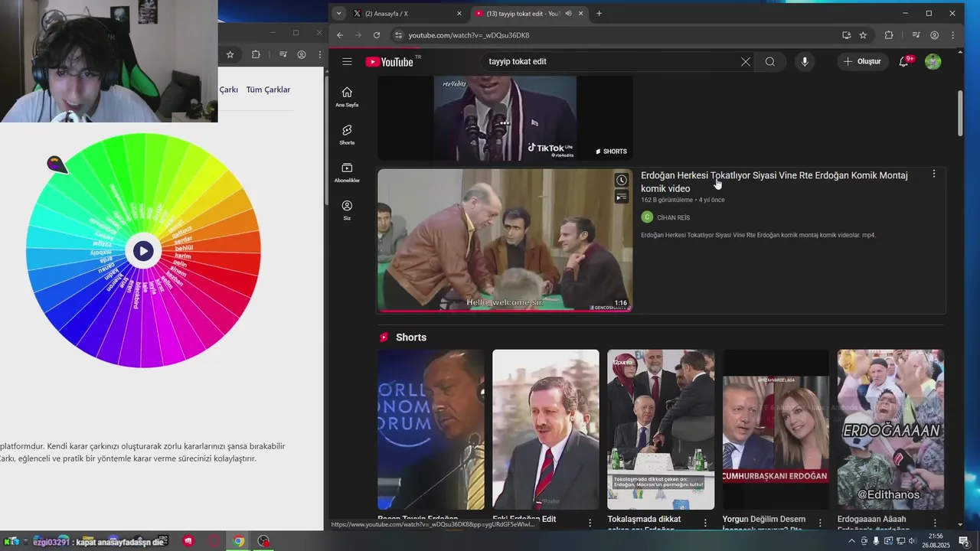Open three-dot menu in wheel browser window
Screen dimensions: 980x551
tap(320, 54)
